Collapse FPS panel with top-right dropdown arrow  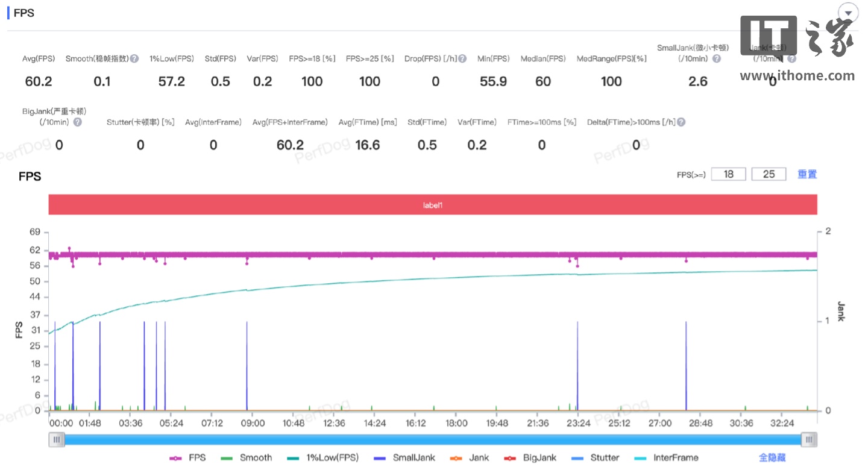point(849,13)
